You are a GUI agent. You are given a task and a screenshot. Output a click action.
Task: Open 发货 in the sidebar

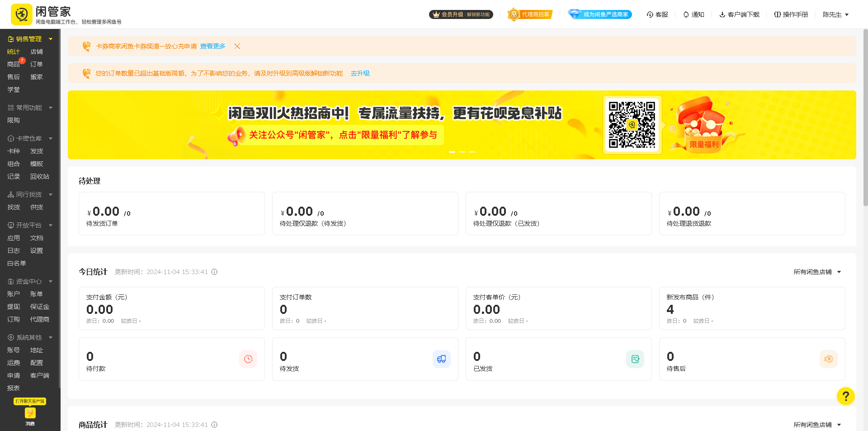click(37, 151)
